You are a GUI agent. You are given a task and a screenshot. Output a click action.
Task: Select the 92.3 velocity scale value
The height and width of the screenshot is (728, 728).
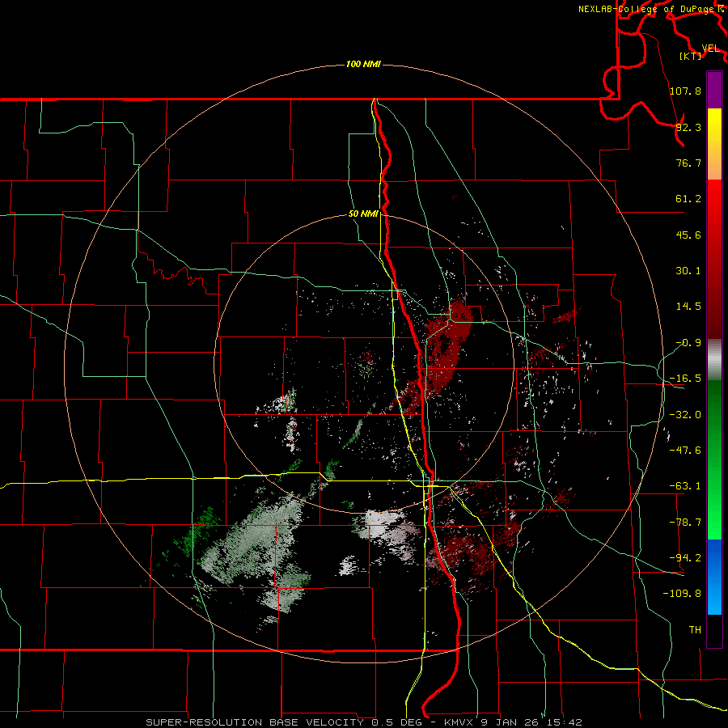(688, 127)
